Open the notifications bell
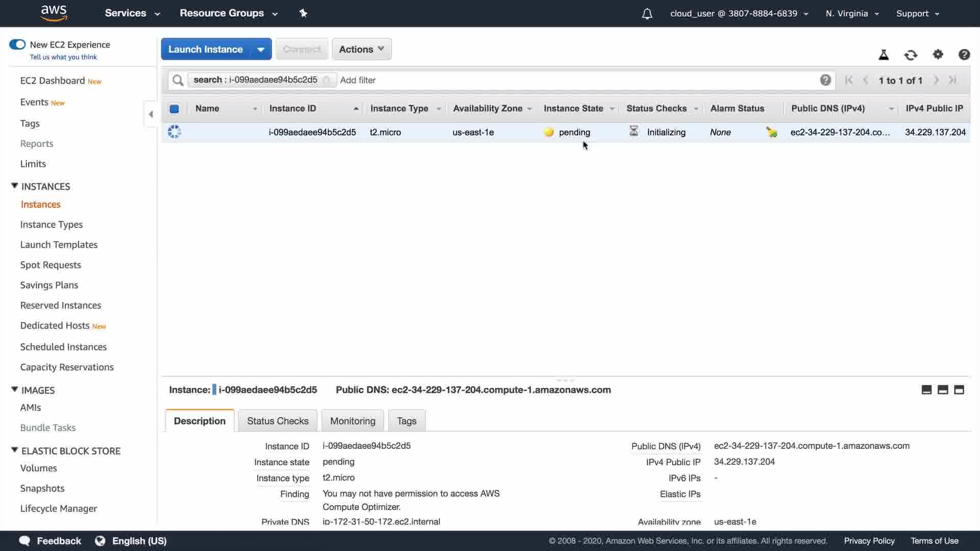Image resolution: width=980 pixels, height=551 pixels. [647, 14]
